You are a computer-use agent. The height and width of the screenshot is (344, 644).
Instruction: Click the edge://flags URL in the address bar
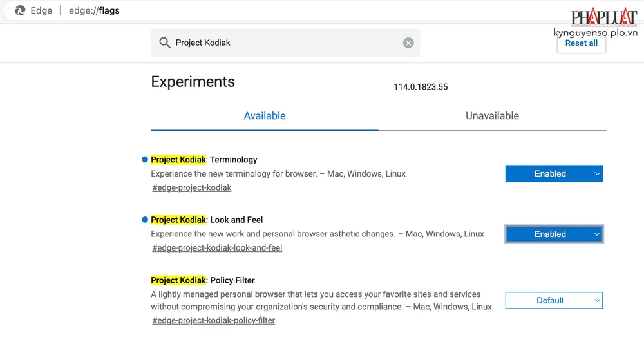click(94, 10)
